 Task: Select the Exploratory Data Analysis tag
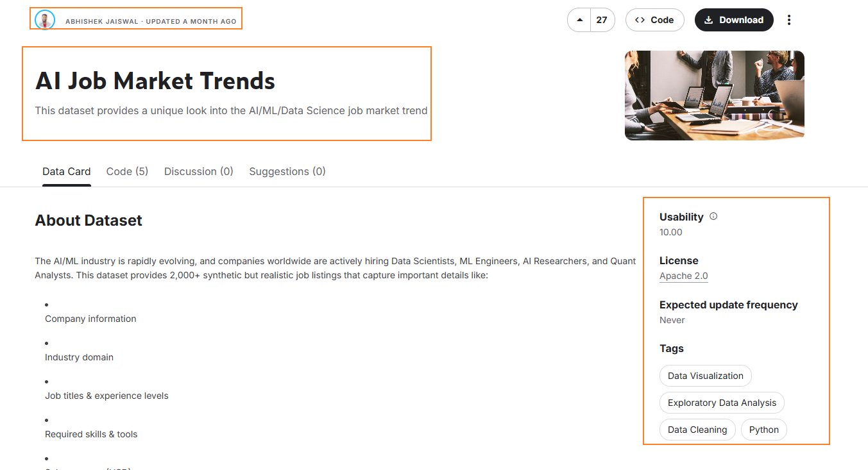point(722,403)
